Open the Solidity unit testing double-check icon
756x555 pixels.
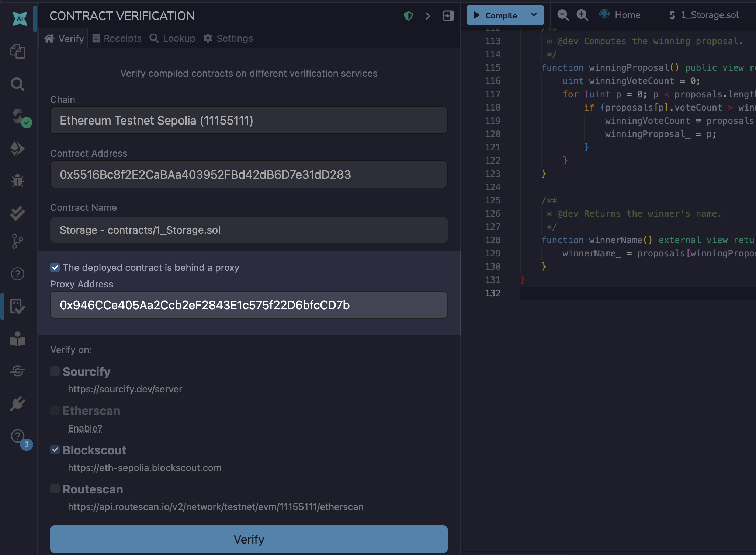coord(18,213)
